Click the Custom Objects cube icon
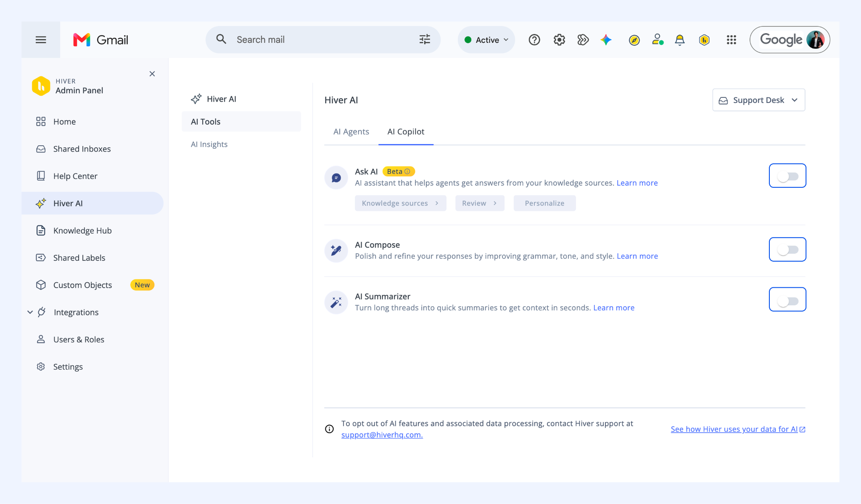The width and height of the screenshot is (861, 504). tap(41, 285)
